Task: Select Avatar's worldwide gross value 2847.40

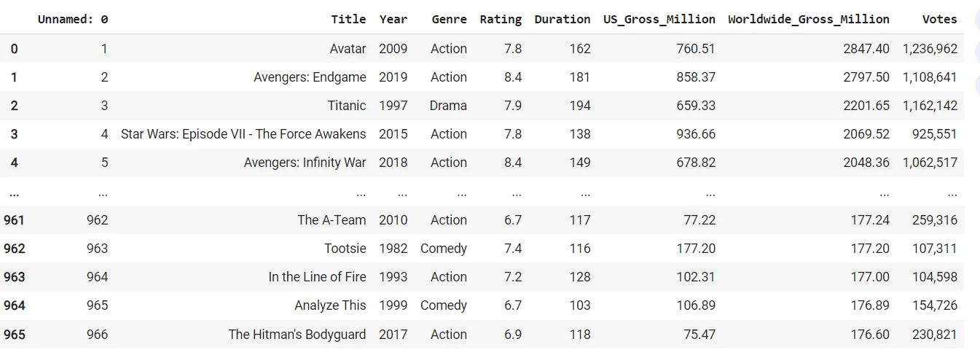Action: pos(866,49)
